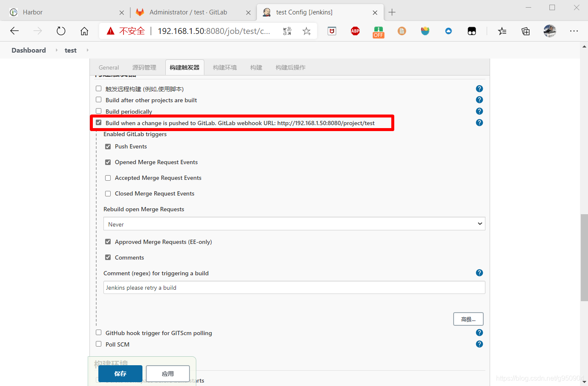Enable the 触发远程构建 checkbox

coord(99,89)
